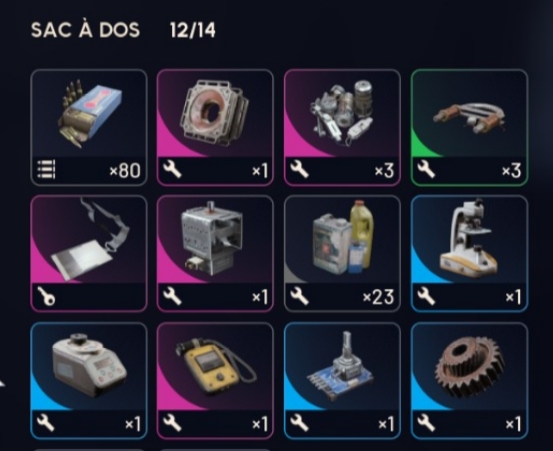Select the yellow handheld meter item
Image resolution: width=553 pixels, height=451 pixels.
[215, 380]
